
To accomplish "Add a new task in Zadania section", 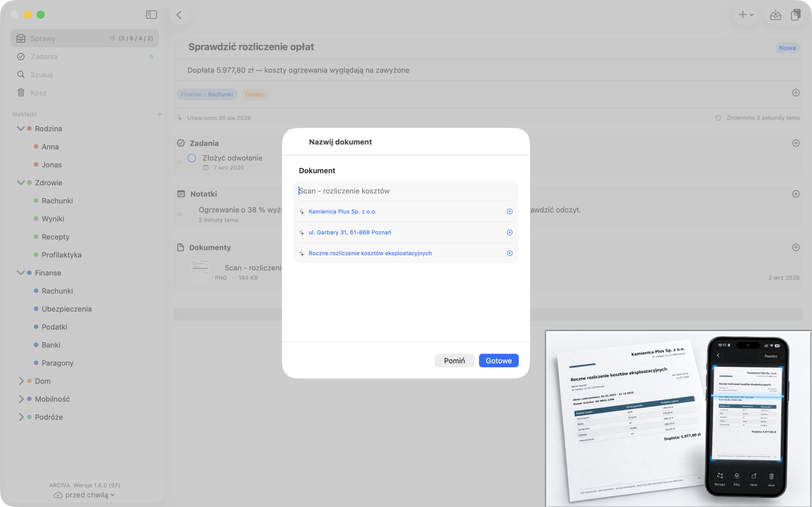I will (x=796, y=143).
